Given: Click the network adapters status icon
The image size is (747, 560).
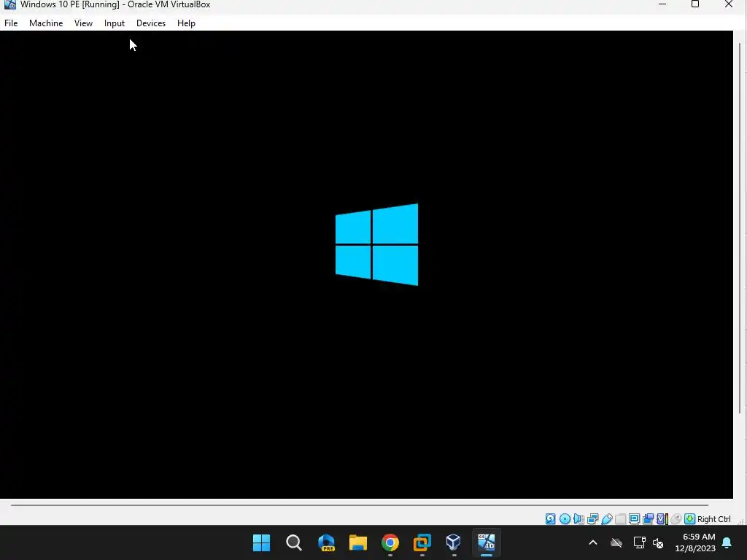Looking at the screenshot, I should pos(592,519).
